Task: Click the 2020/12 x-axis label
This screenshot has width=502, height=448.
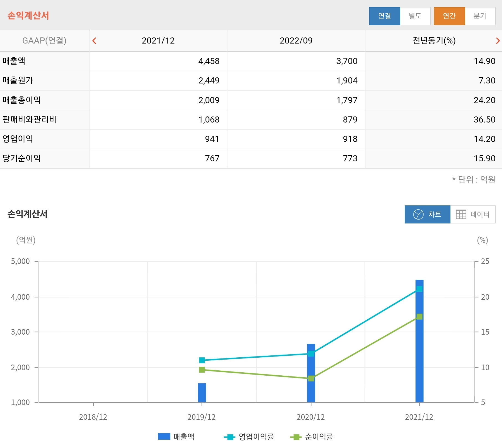Action: (x=311, y=417)
